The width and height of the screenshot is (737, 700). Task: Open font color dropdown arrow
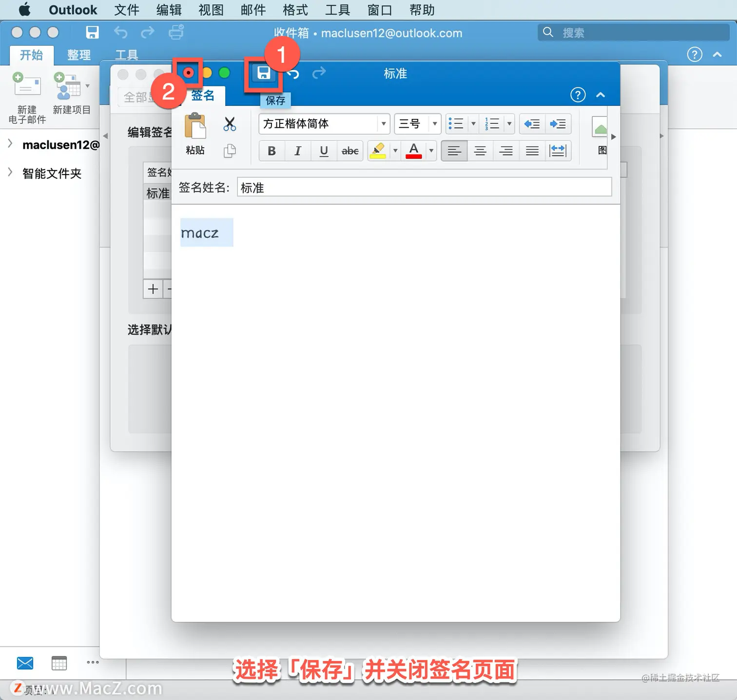[x=431, y=151]
